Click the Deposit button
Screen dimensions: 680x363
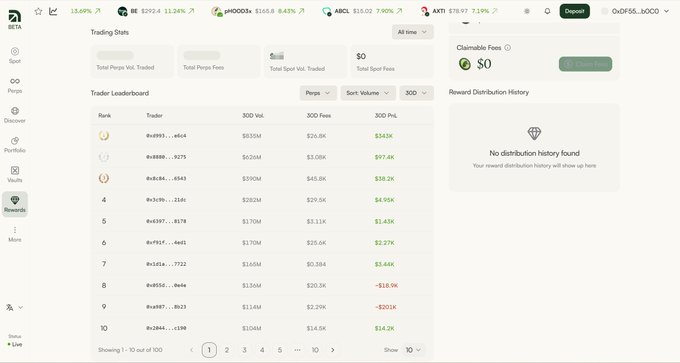[575, 11]
